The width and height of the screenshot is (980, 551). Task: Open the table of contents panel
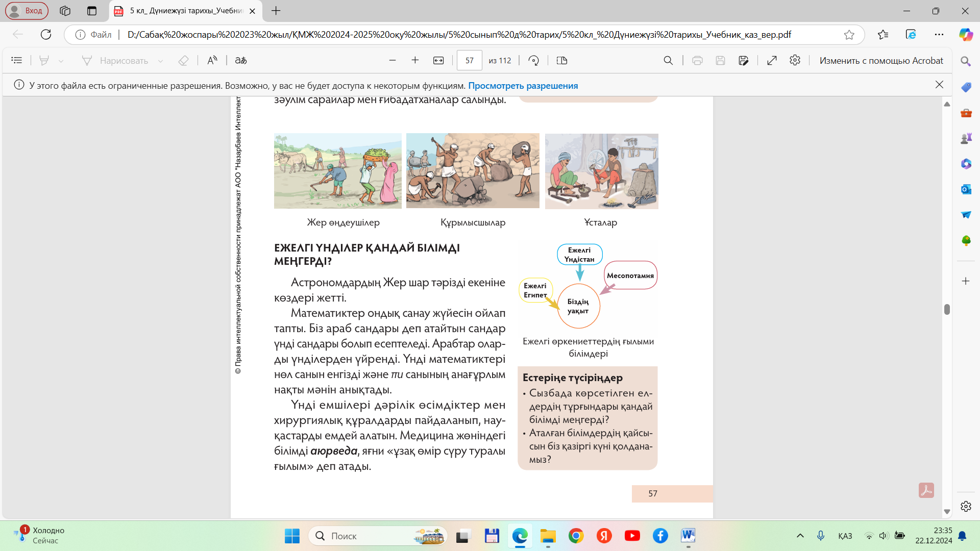click(16, 60)
